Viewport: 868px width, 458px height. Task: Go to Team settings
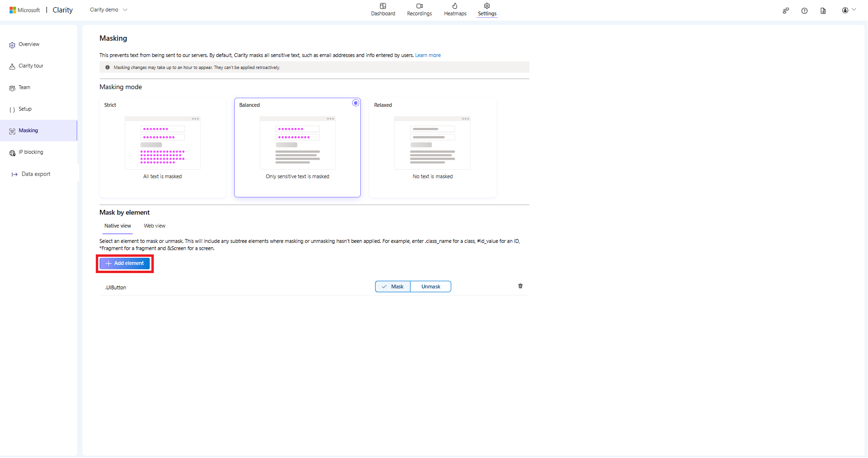point(38,88)
